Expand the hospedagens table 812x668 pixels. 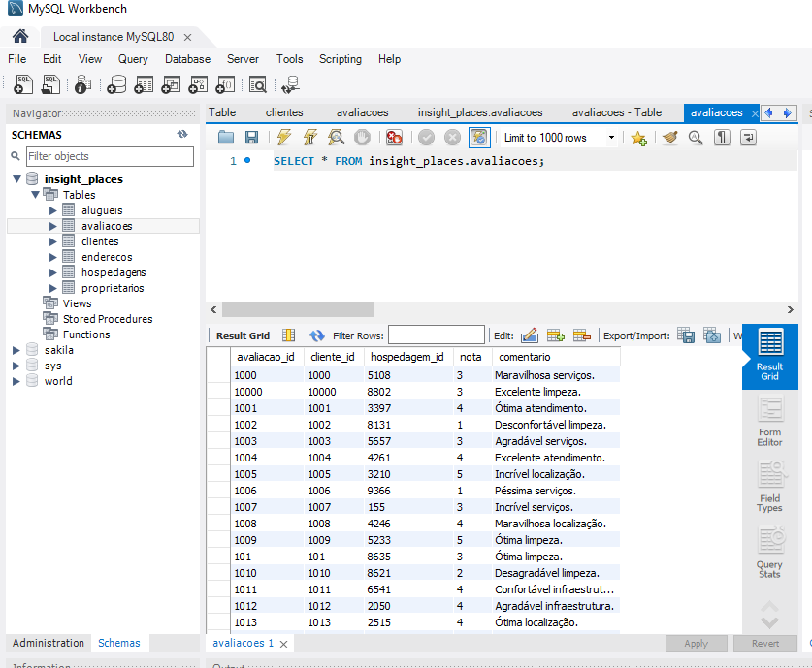(52, 272)
